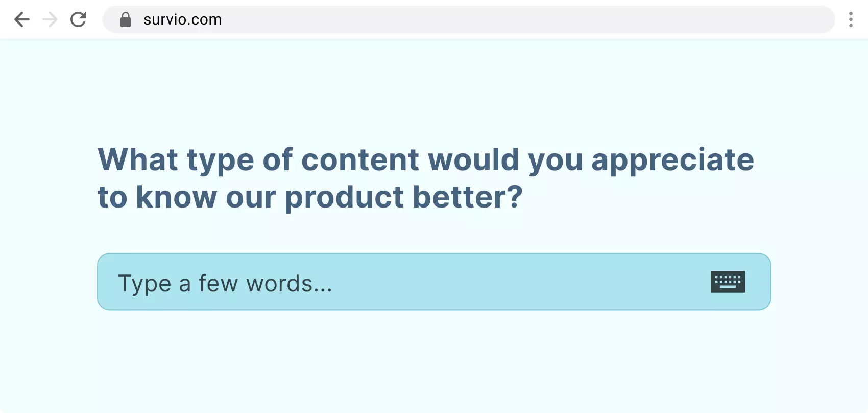Screen dimensions: 868x413
Task: Reload the survio.com page
Action: (x=78, y=20)
